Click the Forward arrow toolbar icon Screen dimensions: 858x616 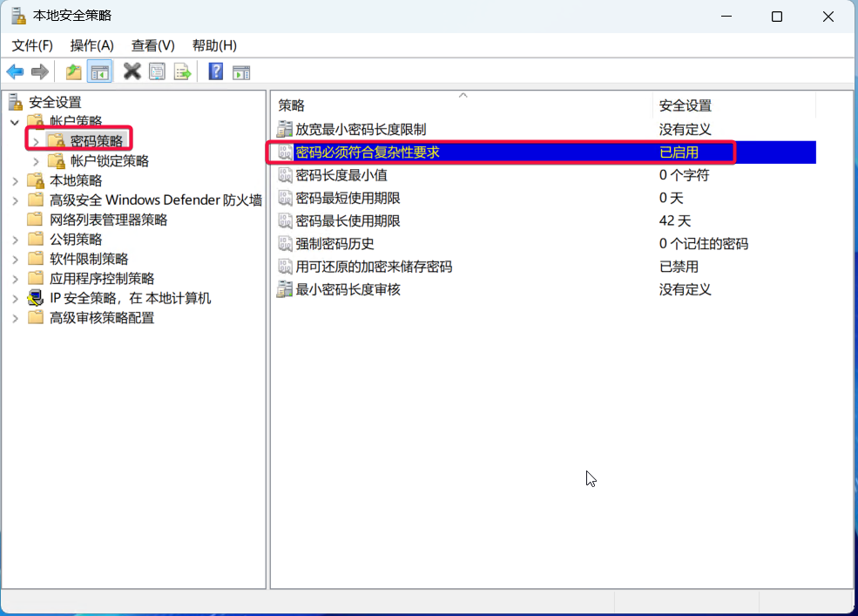click(40, 71)
